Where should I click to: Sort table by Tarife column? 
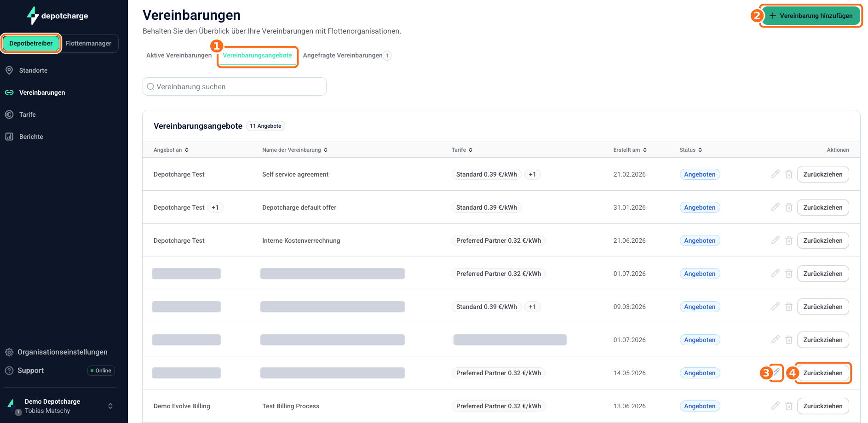tap(462, 150)
